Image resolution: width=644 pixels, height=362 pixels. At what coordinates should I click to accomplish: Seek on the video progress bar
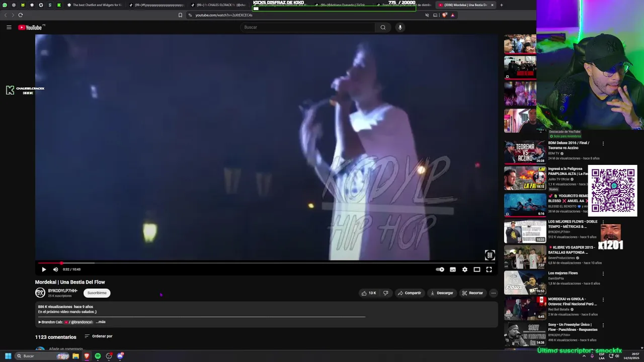click(266, 263)
